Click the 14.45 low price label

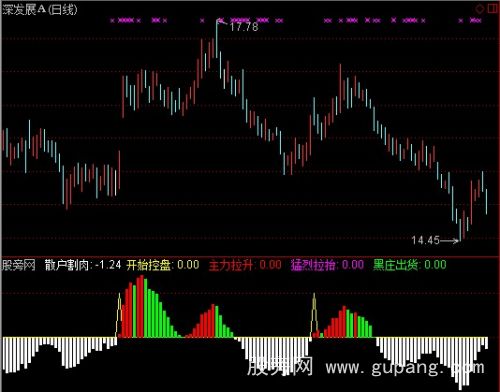coord(426,240)
